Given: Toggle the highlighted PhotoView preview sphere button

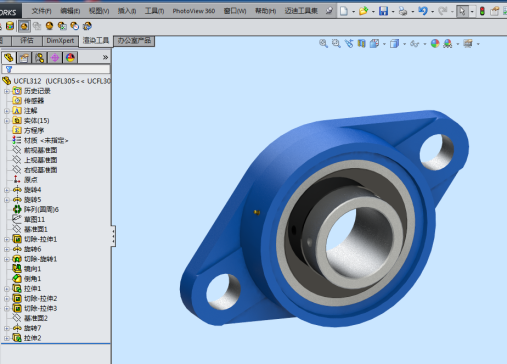Looking at the screenshot, I should tap(24, 26).
